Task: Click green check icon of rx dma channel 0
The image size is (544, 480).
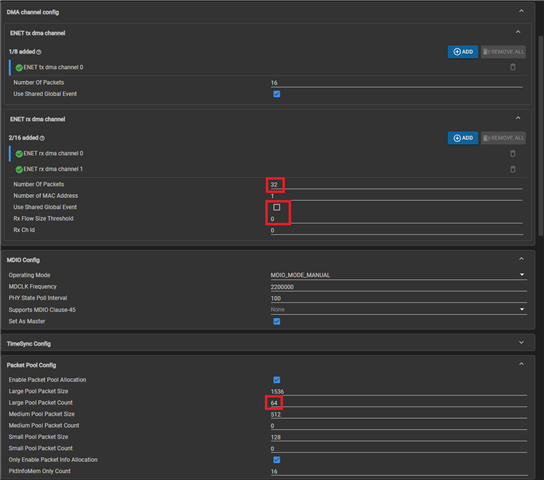Action: coord(19,154)
